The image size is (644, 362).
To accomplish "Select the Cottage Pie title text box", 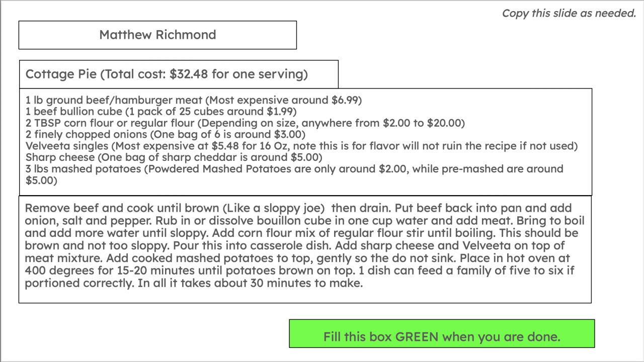I will pos(166,74).
